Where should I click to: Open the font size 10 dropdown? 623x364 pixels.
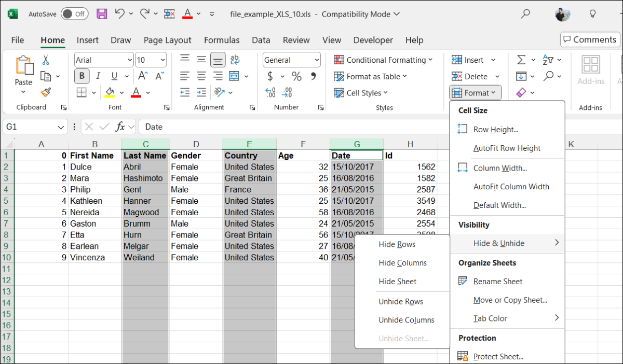[162, 60]
